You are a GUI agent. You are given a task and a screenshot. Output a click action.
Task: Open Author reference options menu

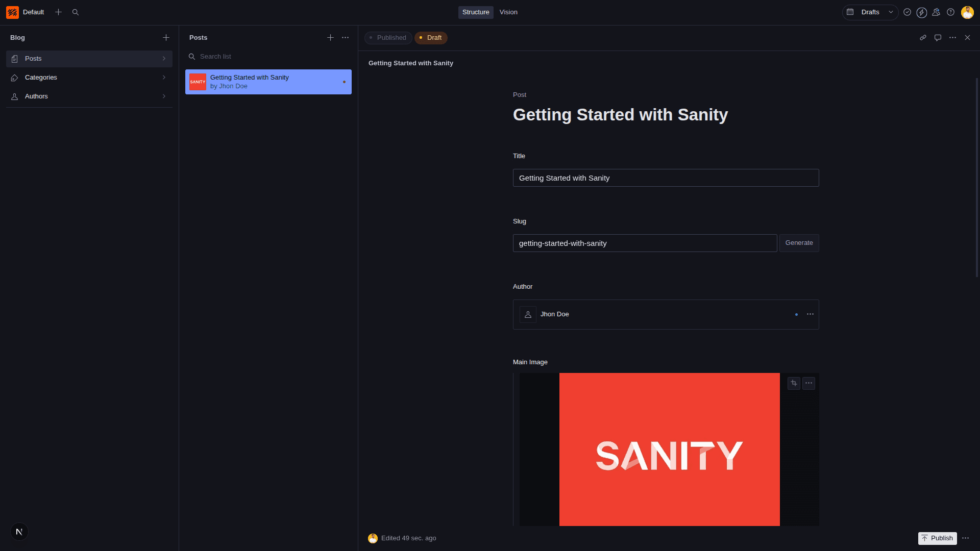[x=810, y=314]
